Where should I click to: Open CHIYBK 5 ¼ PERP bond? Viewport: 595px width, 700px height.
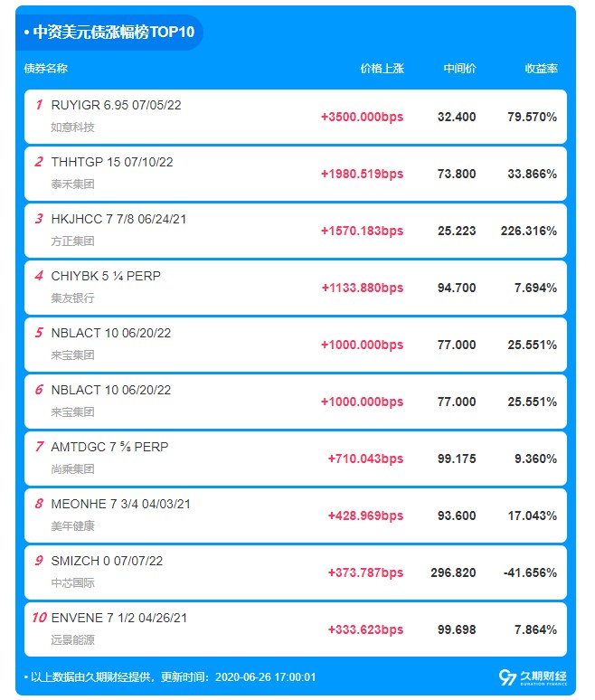106,276
